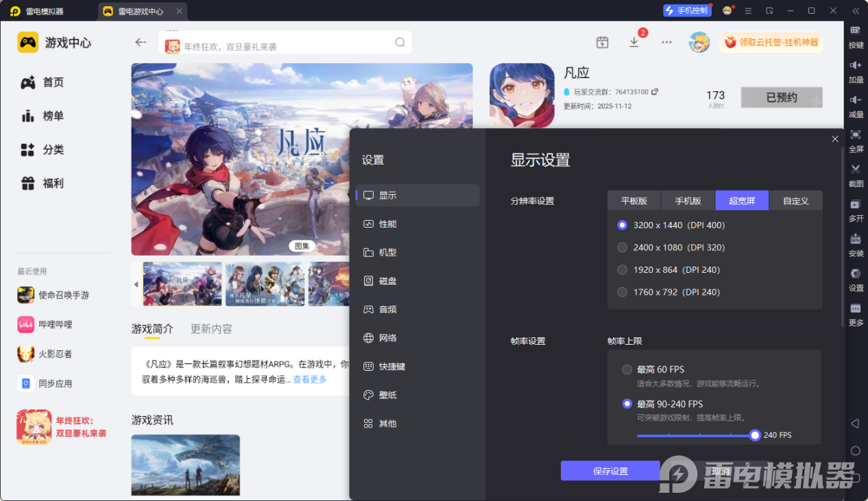Click previous arrow of screenshot thumbnails
Image resolution: width=868 pixels, height=501 pixels.
(x=136, y=284)
